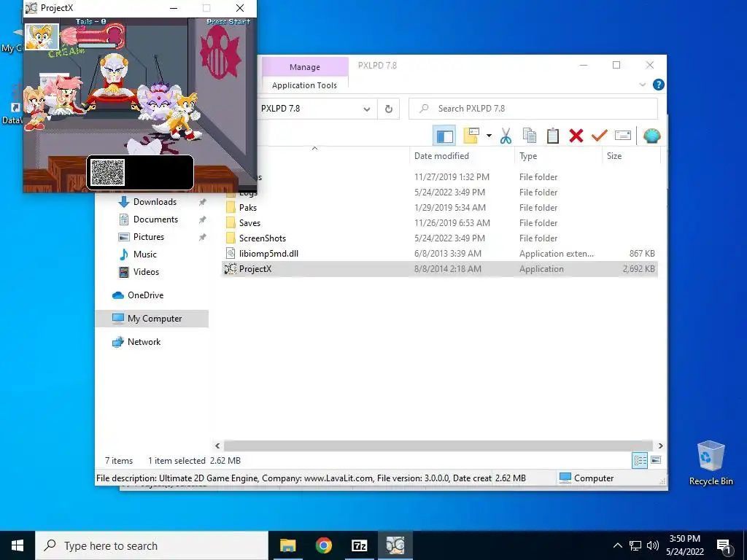Switch to ProjectX taskbar button
Viewport: 747px width, 560px height.
pos(395,545)
